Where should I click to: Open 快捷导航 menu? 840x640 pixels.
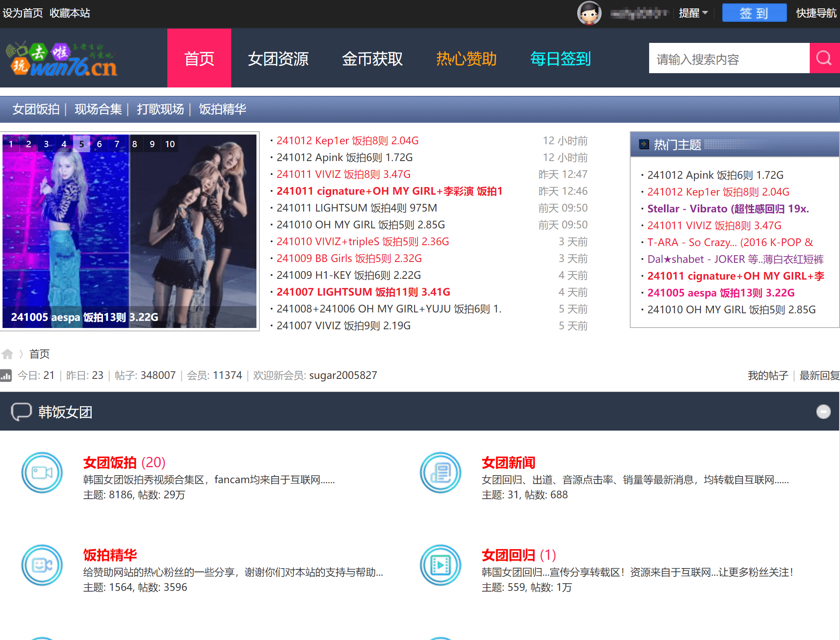[x=816, y=13]
